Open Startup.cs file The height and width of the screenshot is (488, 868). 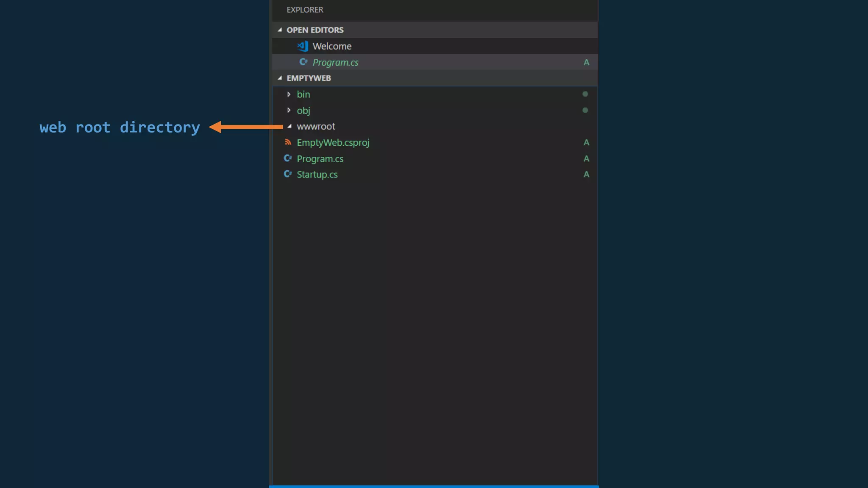tap(317, 175)
